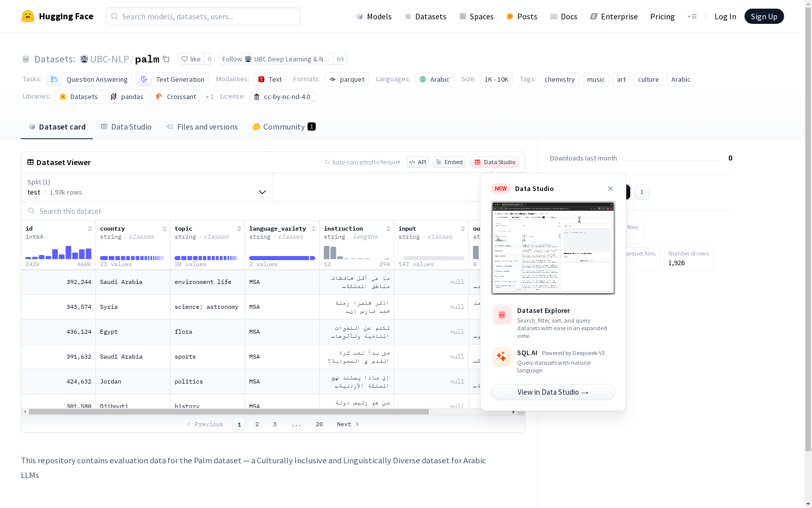The height and width of the screenshot is (508, 812).
Task: Open Spaces in the top navigation
Action: (x=477, y=16)
